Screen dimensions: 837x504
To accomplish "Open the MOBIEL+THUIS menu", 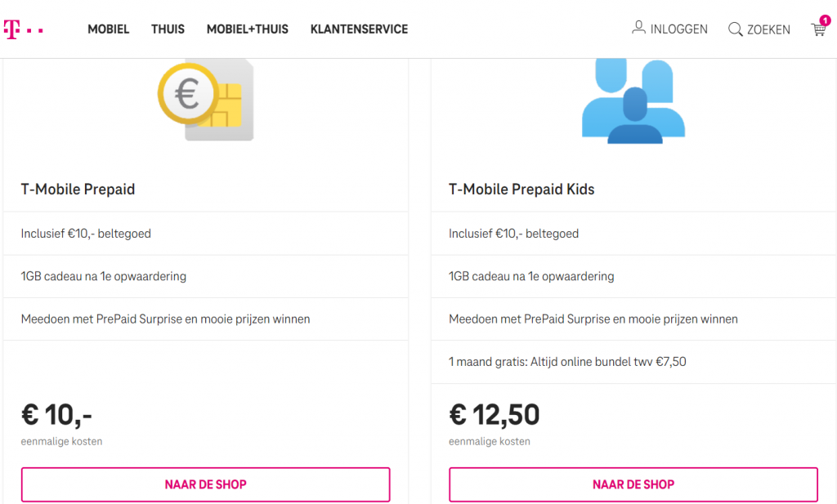I will [x=247, y=29].
